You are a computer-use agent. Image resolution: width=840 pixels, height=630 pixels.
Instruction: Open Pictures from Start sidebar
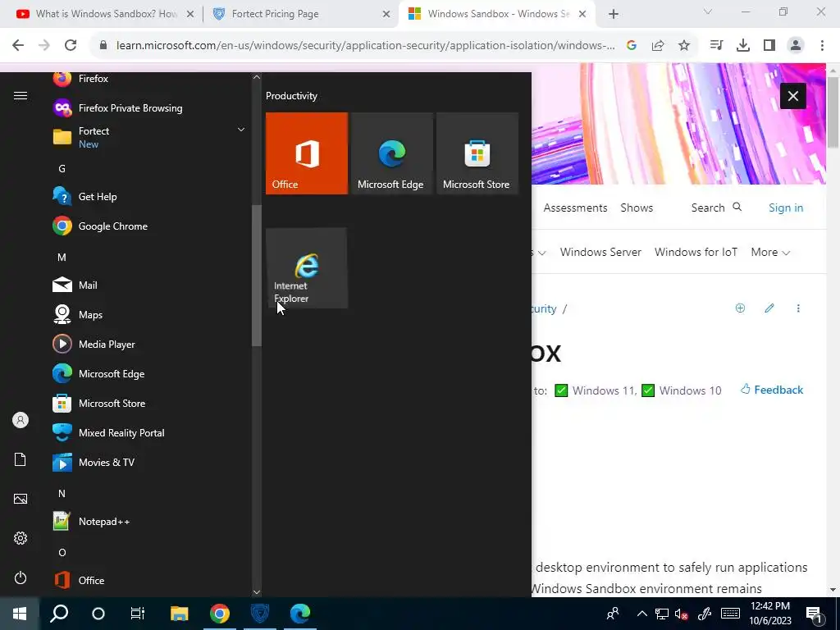point(21,499)
